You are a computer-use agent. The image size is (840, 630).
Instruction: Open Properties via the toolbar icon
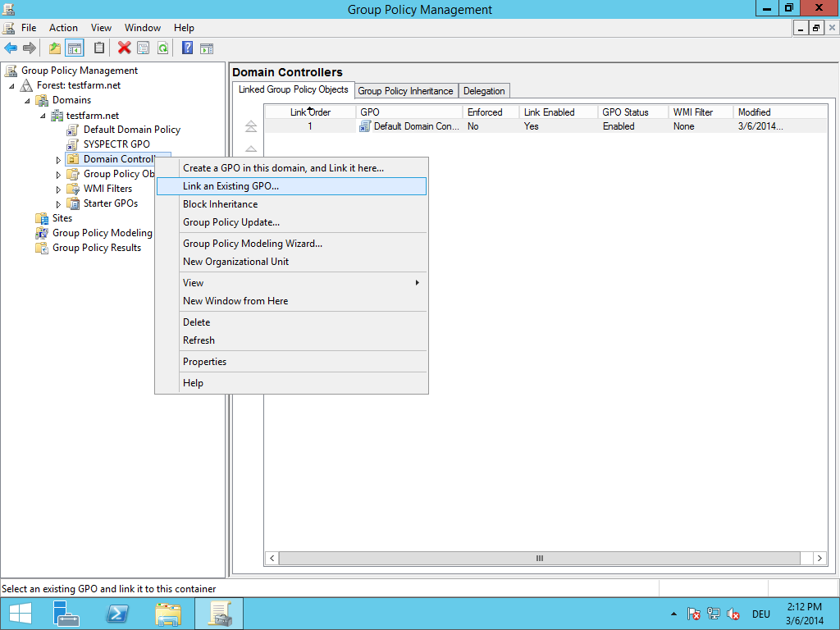pyautogui.click(x=143, y=48)
